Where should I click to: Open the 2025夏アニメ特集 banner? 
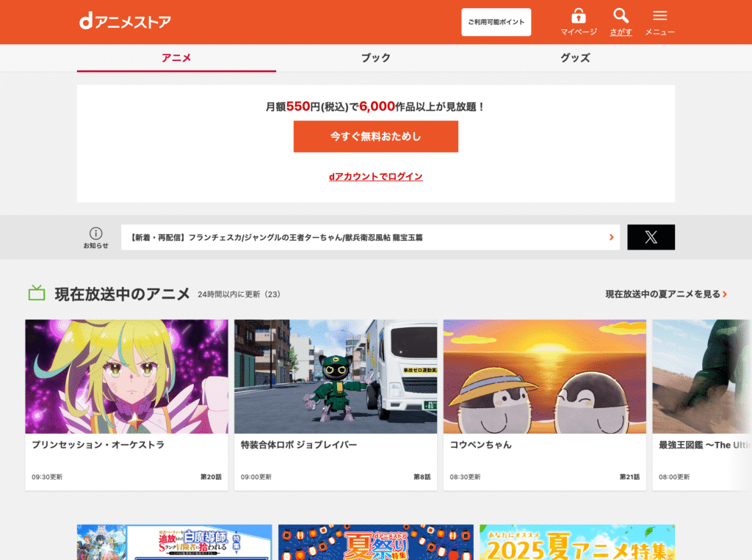click(577, 542)
